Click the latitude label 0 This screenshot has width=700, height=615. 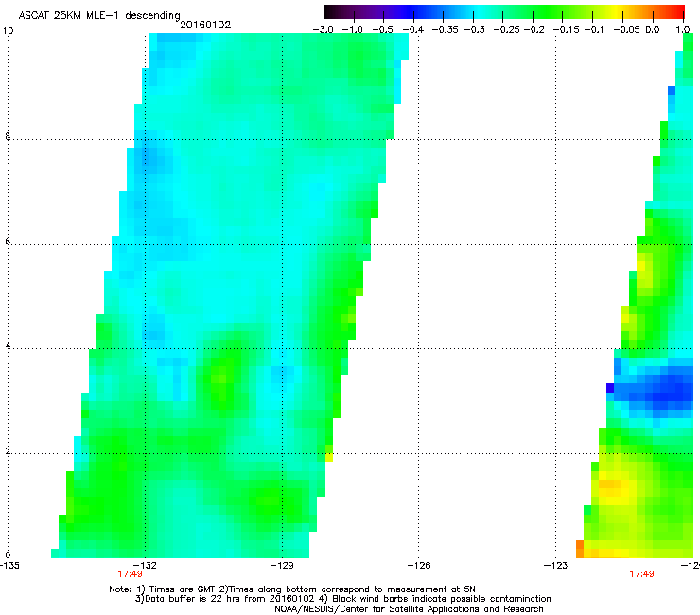[8, 555]
